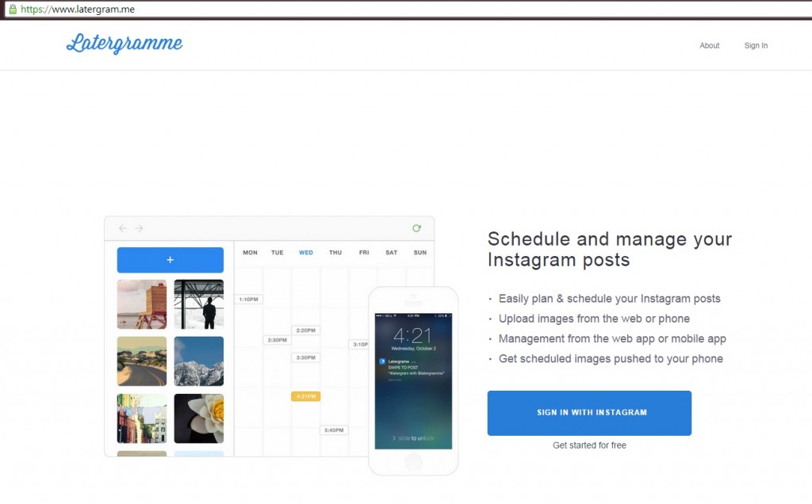Click 'Management from the web app or mobile app'
This screenshot has height=504, width=812.
point(612,339)
